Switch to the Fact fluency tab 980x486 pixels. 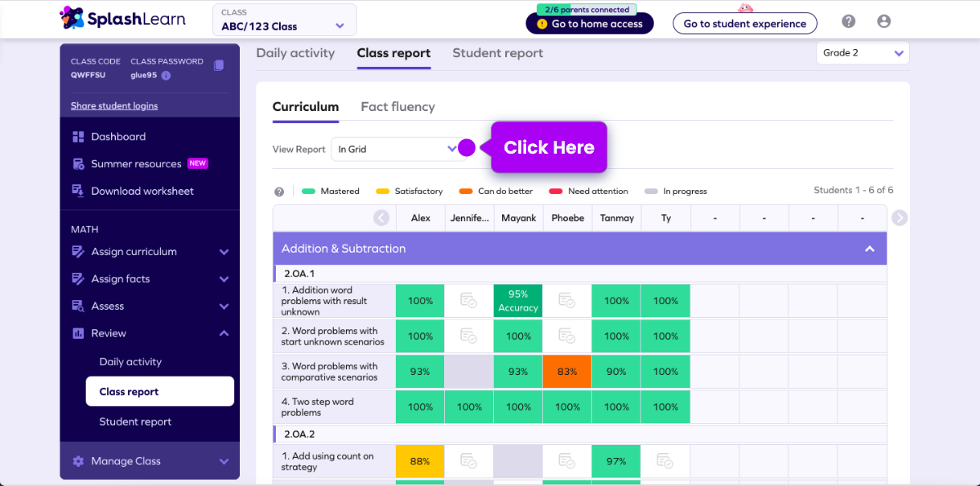click(x=398, y=106)
